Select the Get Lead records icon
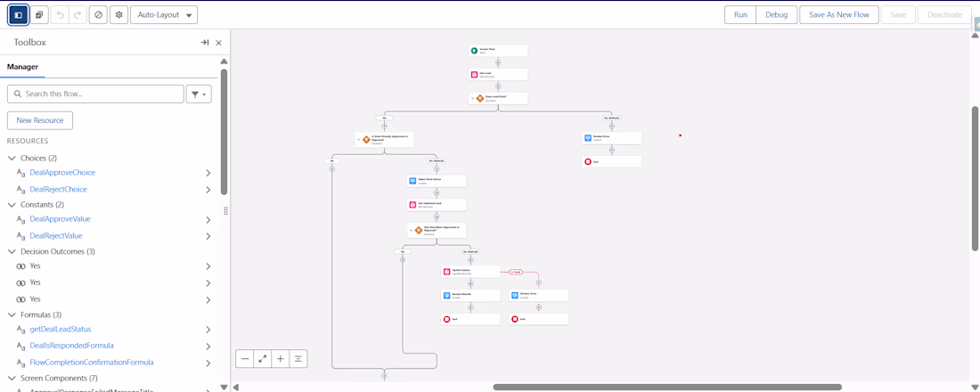The image size is (980, 392). [x=474, y=75]
